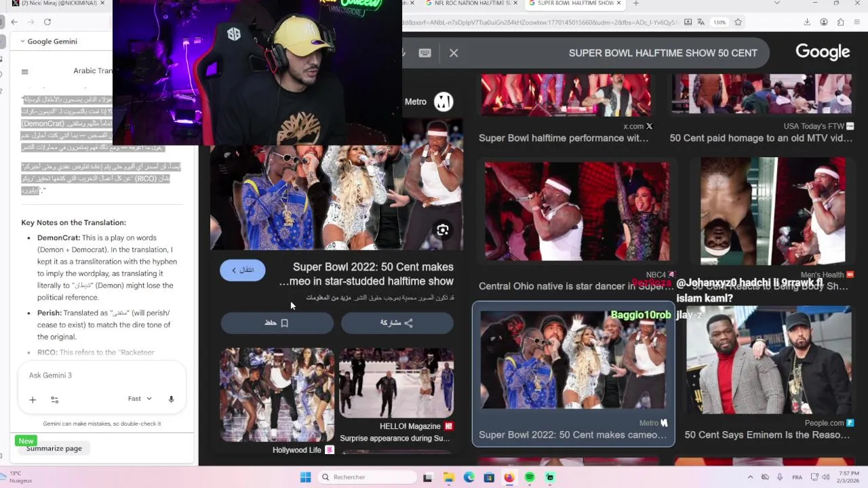This screenshot has width=868, height=488.
Task: Show hidden system tray icons
Action: click(750, 477)
